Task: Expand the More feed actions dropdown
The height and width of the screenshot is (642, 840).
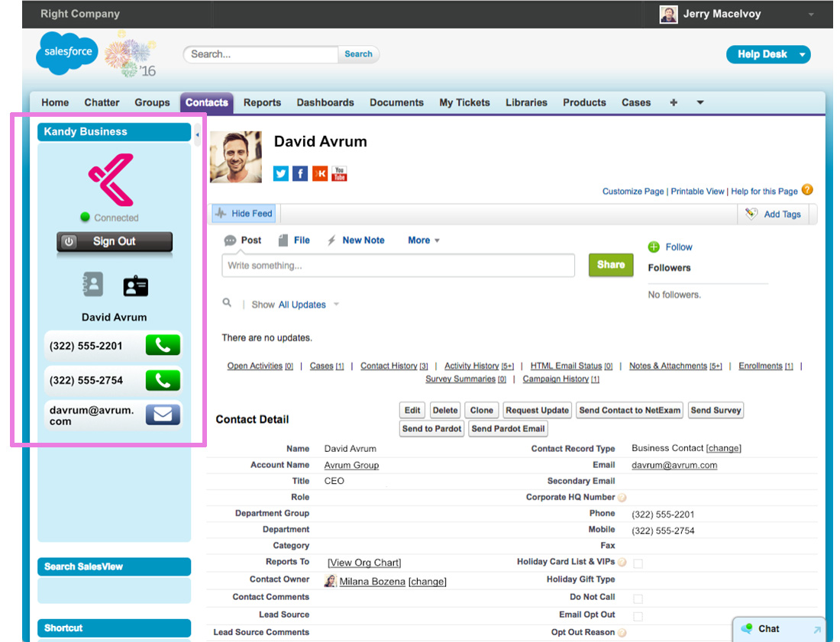Action: [x=424, y=240]
